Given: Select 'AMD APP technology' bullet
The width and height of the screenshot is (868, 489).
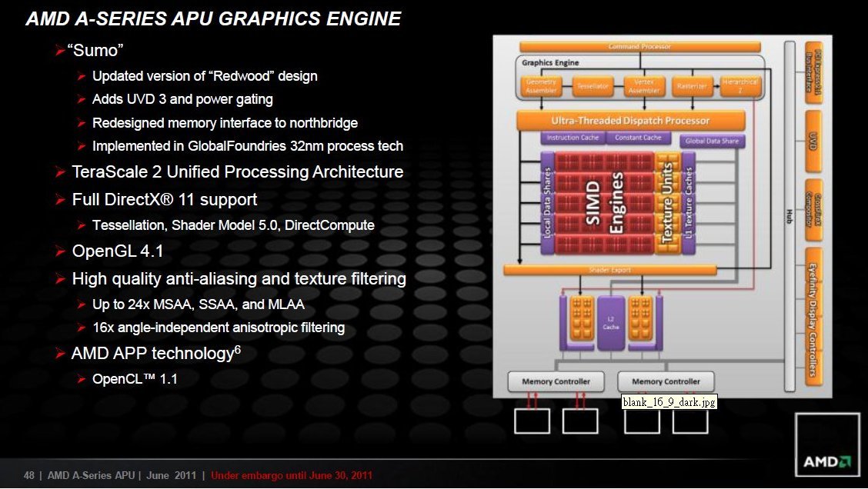Looking at the screenshot, I should tap(155, 353).
